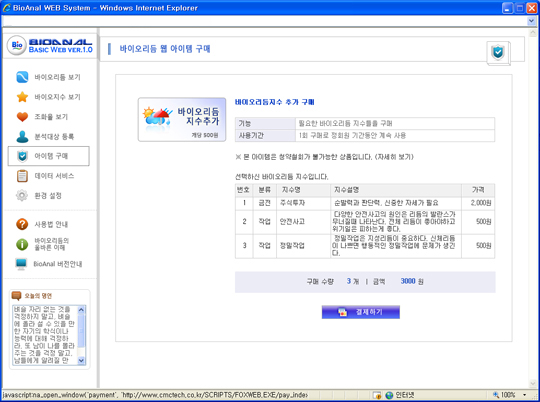Click the monitor icon for BioAnal 버전안내
The image size is (540, 402).
tap(21, 264)
